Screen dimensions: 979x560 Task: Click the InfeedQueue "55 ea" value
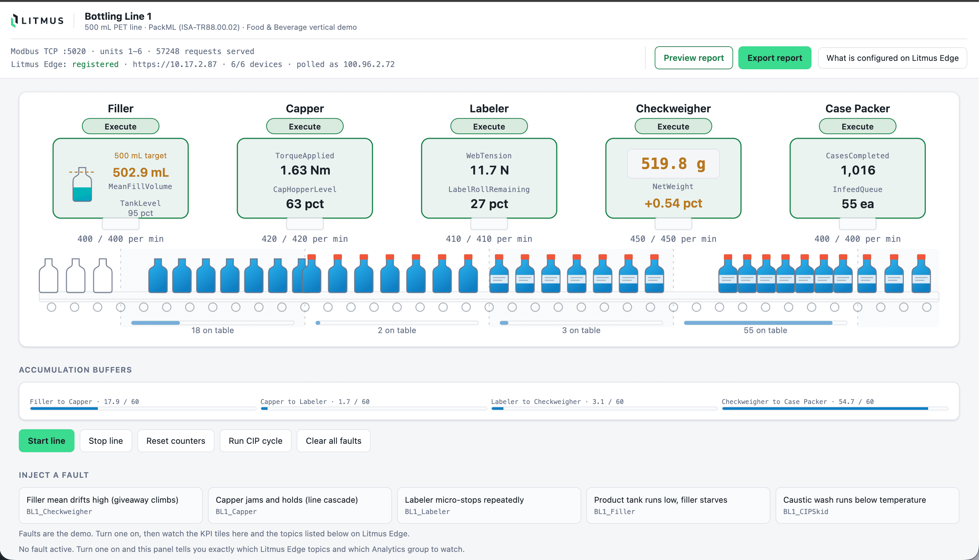point(858,204)
